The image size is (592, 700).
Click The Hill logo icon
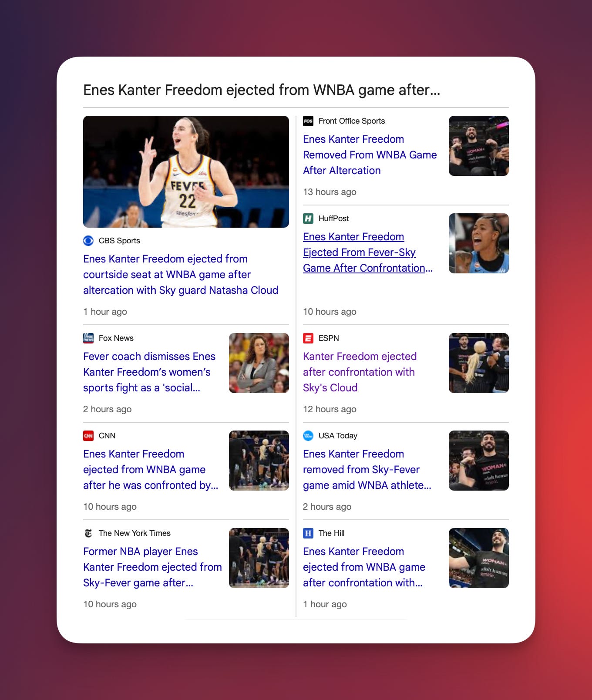click(308, 533)
